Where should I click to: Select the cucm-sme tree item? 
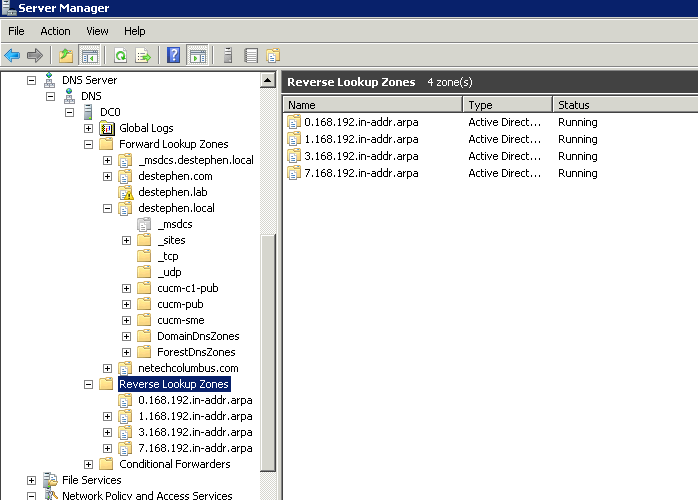pyautogui.click(x=181, y=320)
